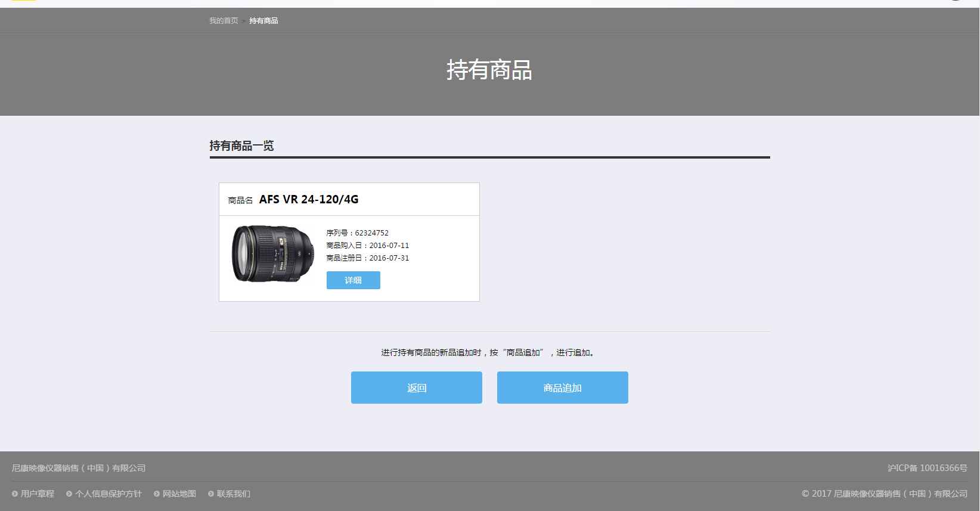Screen dimensions: 980x511
Task: Click the bullet icon beside 用户章程
Action: [x=15, y=494]
